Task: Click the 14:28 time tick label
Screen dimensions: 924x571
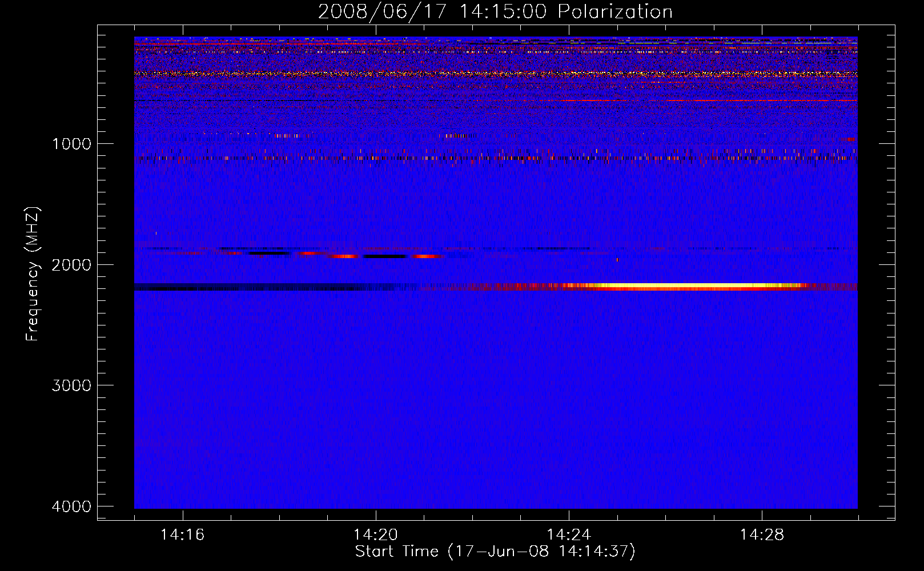Action: coord(762,535)
